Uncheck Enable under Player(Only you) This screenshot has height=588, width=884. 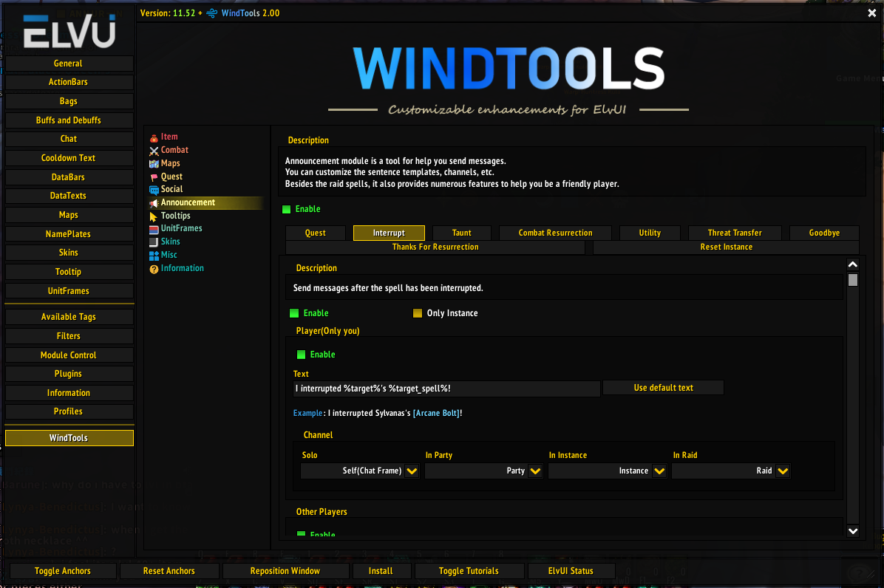click(x=301, y=355)
